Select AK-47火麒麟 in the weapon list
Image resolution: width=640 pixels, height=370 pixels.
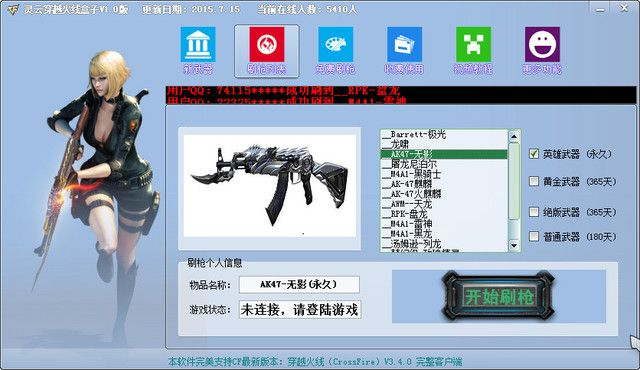[x=444, y=194]
